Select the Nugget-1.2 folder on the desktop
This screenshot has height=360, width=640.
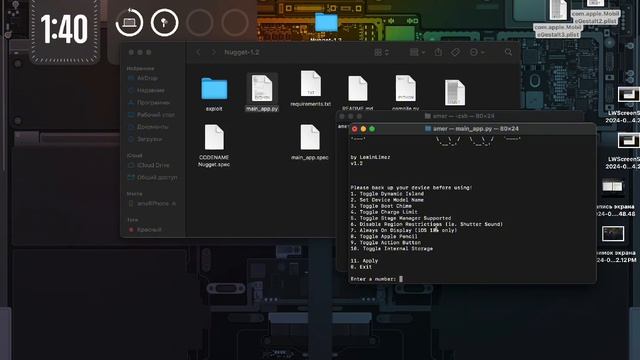tap(326, 22)
